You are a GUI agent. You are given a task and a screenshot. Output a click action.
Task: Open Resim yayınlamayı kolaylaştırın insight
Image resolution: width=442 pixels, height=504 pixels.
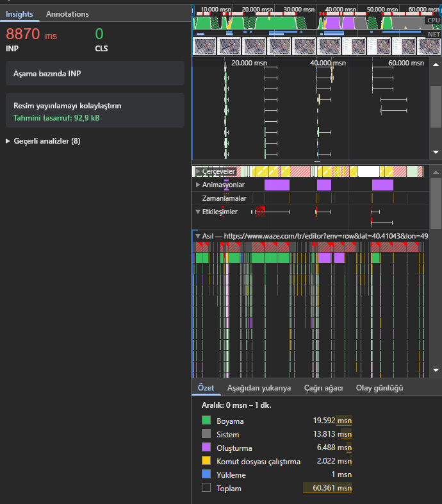[95, 112]
